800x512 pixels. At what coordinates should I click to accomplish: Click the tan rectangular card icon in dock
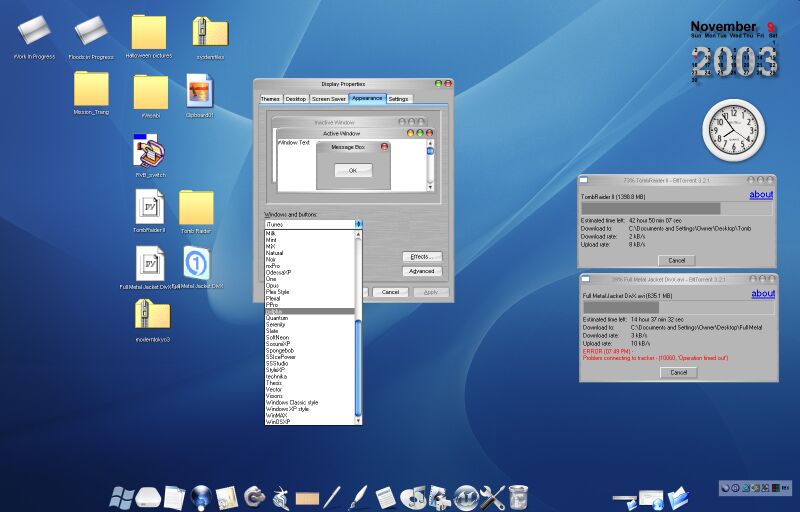[307, 498]
